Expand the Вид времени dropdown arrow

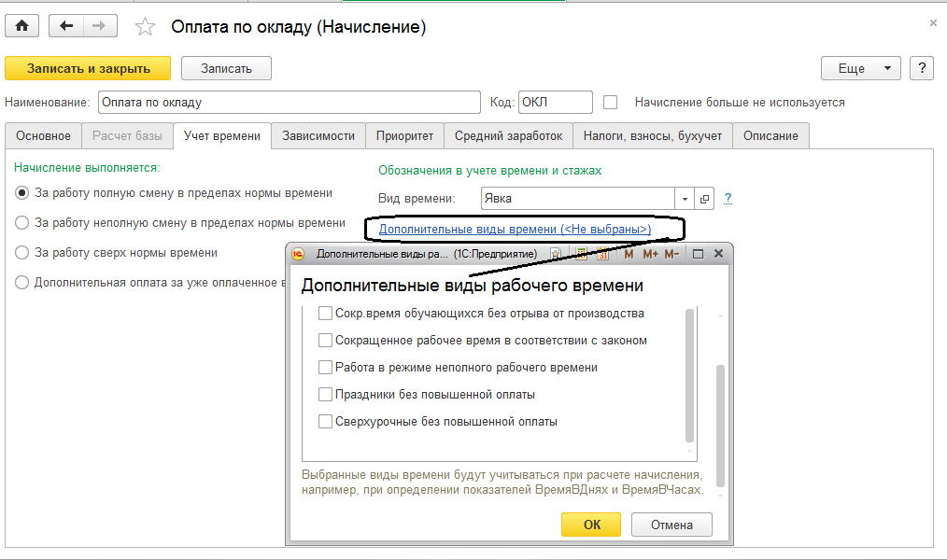685,199
